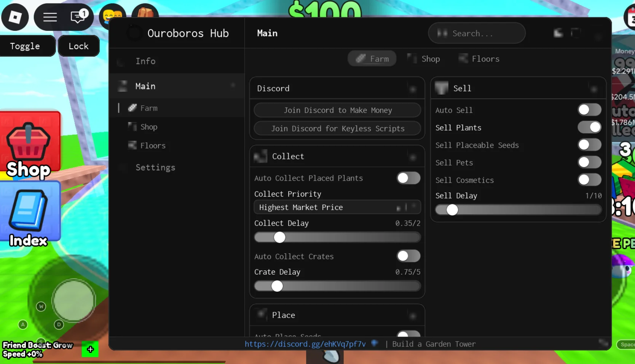Click the second window control icon beside search
Viewport: 635px width, 364px height.
tap(576, 33)
